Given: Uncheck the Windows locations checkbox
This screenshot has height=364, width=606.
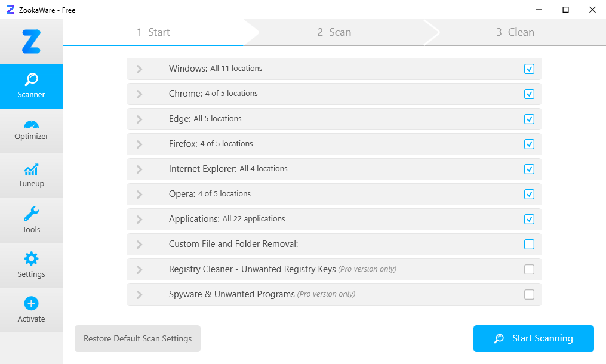Looking at the screenshot, I should [x=529, y=69].
